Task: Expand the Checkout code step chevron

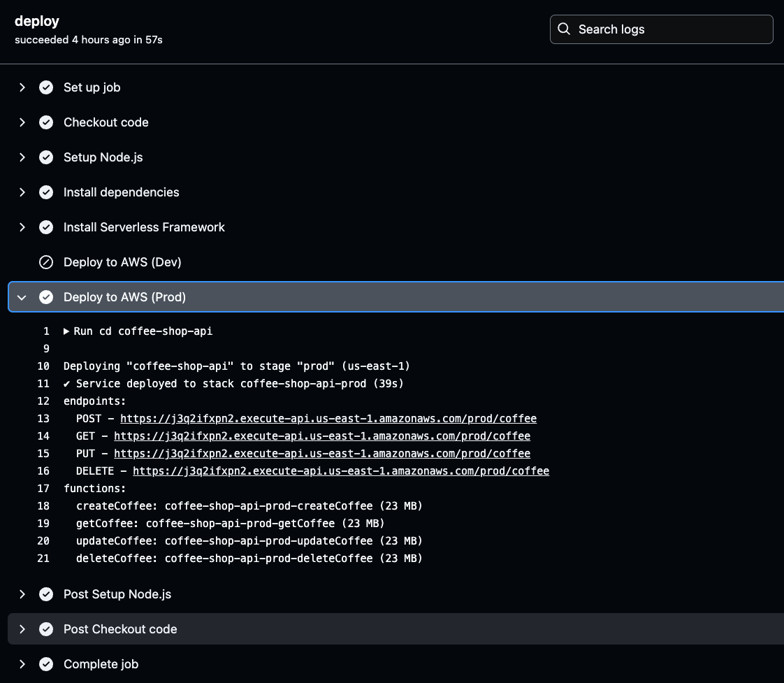Action: point(22,122)
